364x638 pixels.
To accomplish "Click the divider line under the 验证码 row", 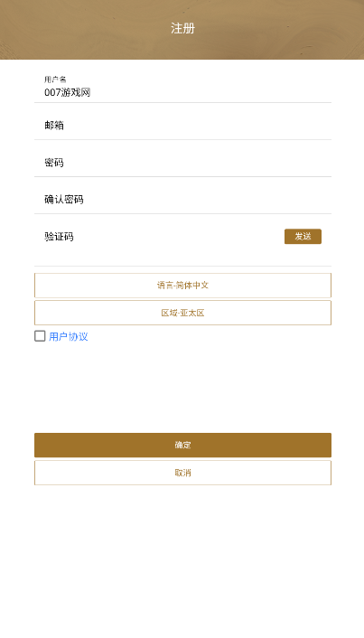I will coord(182,266).
